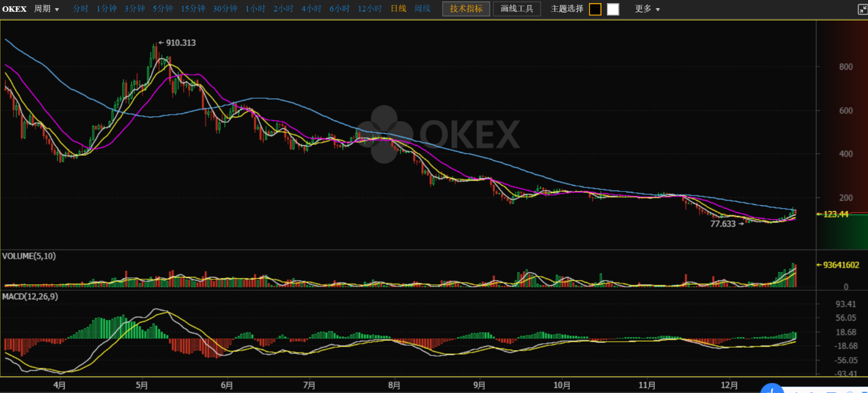Viewport: 868px width, 393px height.
Task: Click the 800 price axis label
Action: (846, 67)
